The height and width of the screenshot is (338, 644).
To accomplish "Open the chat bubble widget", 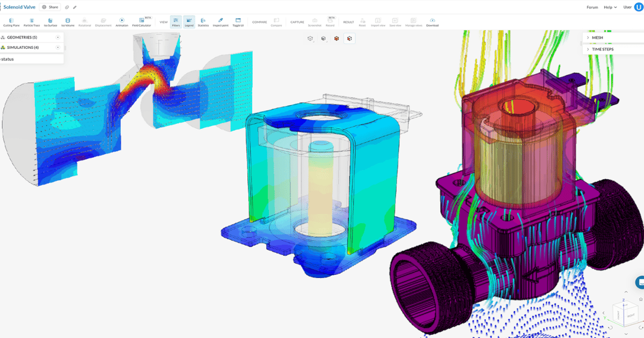I will (640, 282).
